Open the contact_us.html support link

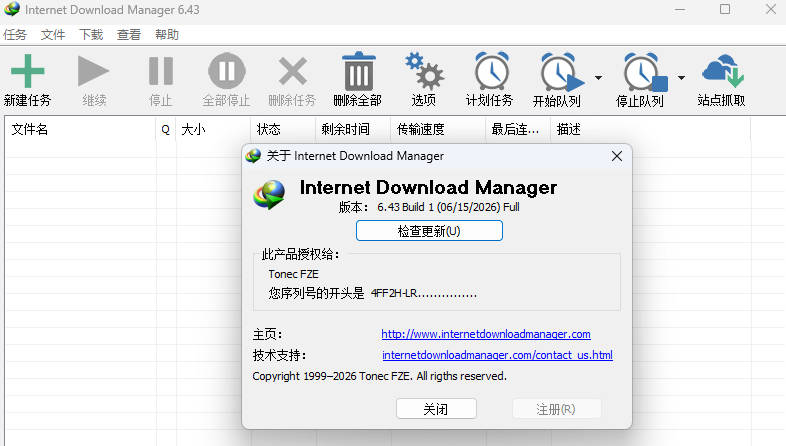click(497, 355)
